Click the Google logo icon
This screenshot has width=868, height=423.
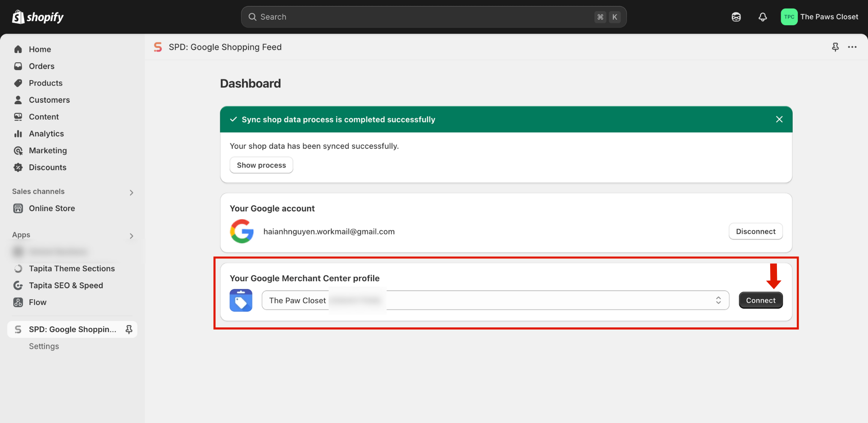(x=242, y=231)
